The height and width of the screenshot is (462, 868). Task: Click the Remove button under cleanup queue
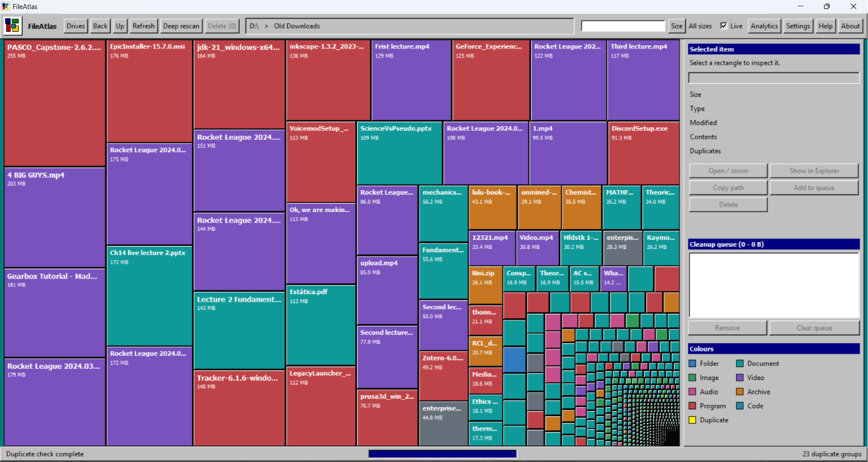[x=727, y=328]
